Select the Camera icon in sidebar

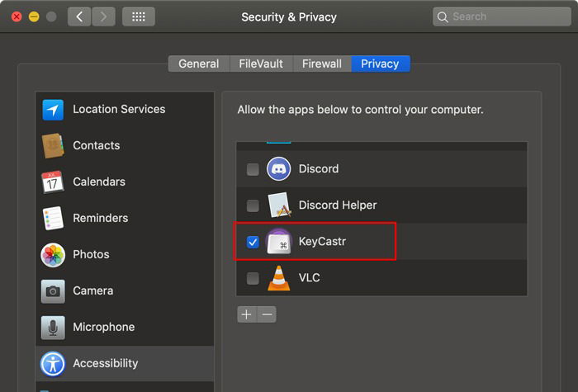pyautogui.click(x=54, y=291)
